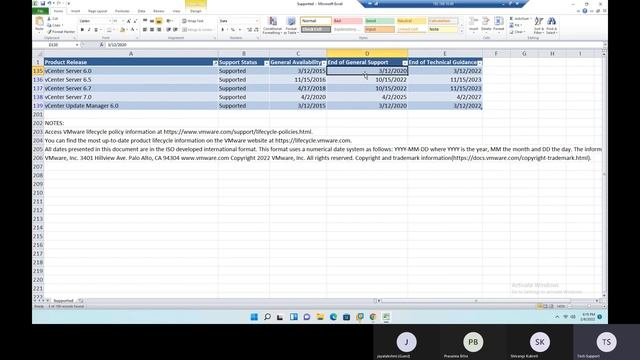Viewport: 640px width, 360px height.
Task: Switch to the Insert ribbon tab
Action: 76,11
